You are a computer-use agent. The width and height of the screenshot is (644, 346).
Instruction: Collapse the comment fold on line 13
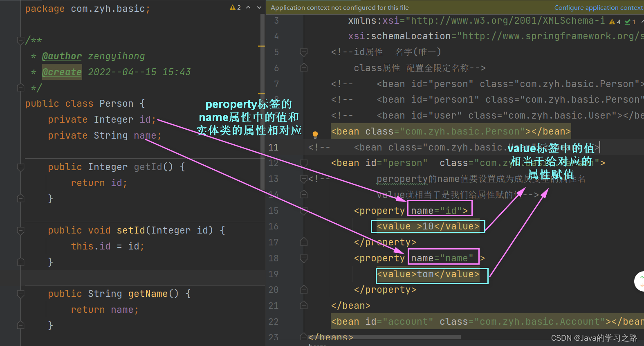coord(303,179)
